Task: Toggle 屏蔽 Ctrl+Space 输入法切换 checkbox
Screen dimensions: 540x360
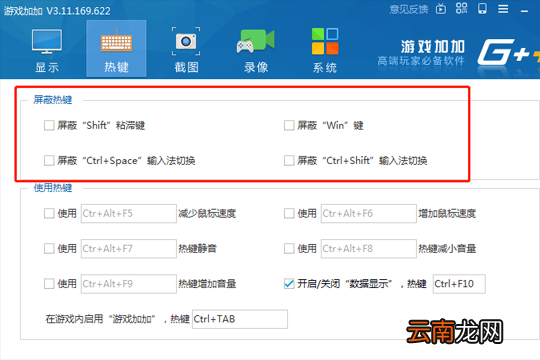Action: coord(49,161)
